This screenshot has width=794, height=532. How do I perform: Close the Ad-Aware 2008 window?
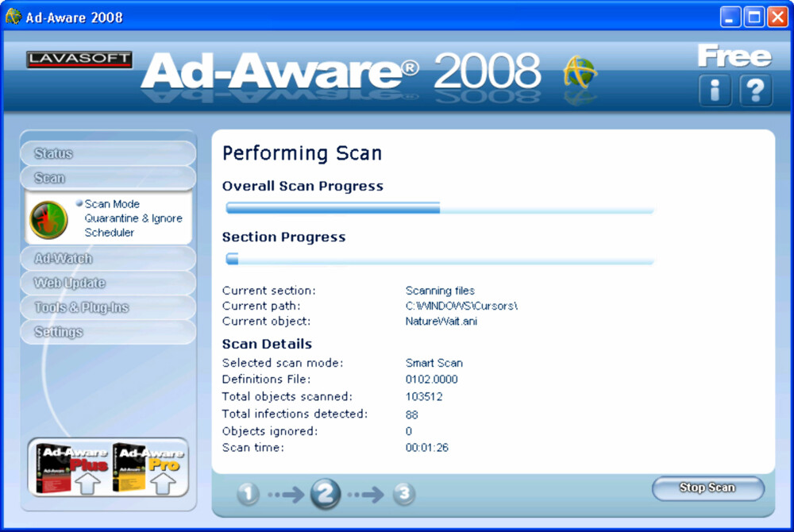777,17
